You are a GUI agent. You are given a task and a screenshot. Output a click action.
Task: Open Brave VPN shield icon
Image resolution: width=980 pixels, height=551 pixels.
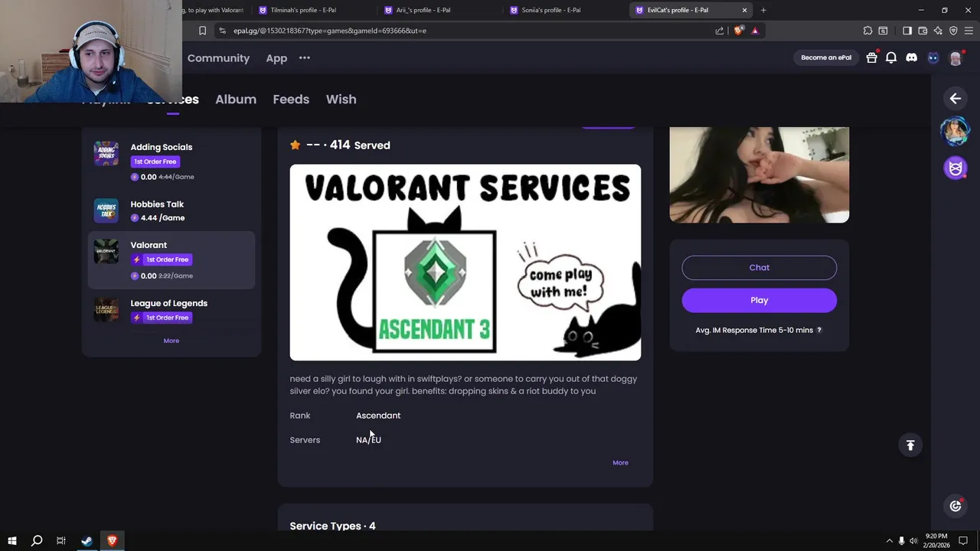pyautogui.click(x=953, y=31)
